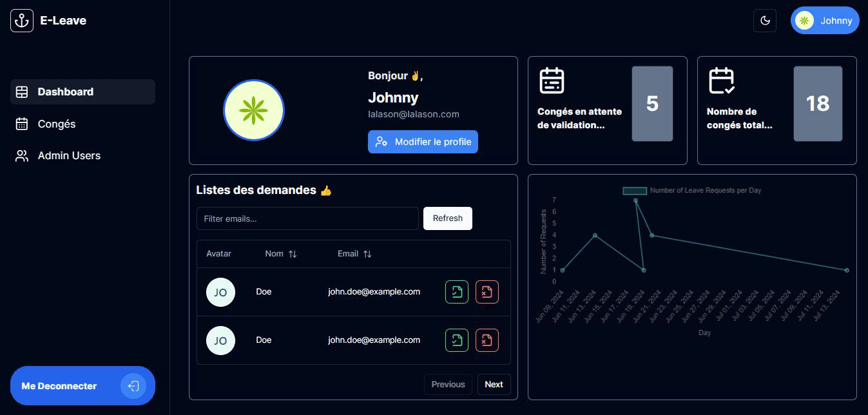The height and width of the screenshot is (415, 868).
Task: Click the Filter emails input field
Action: point(307,218)
